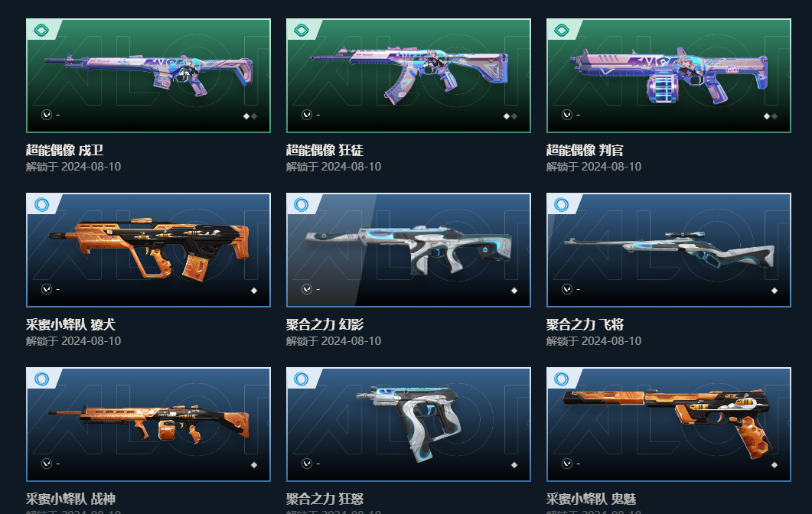Click the VP currency icon on 采蜜小蜂队 鬼魅 card

(566, 464)
